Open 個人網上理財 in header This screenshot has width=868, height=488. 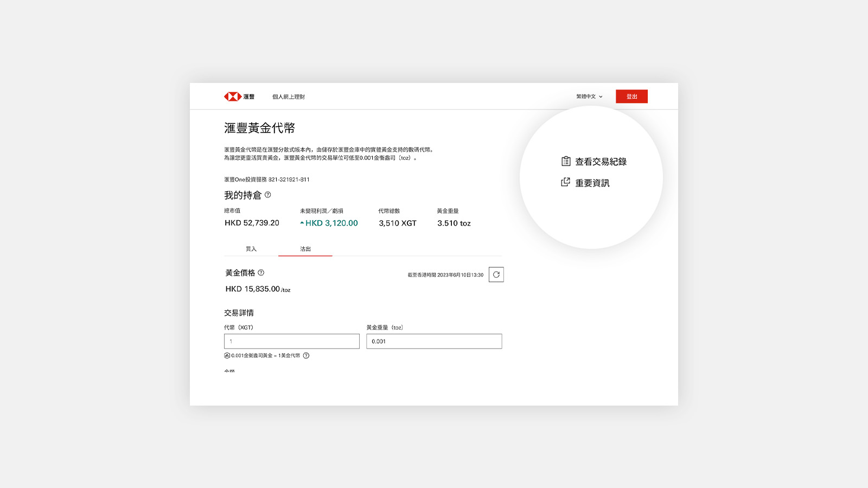coord(289,97)
